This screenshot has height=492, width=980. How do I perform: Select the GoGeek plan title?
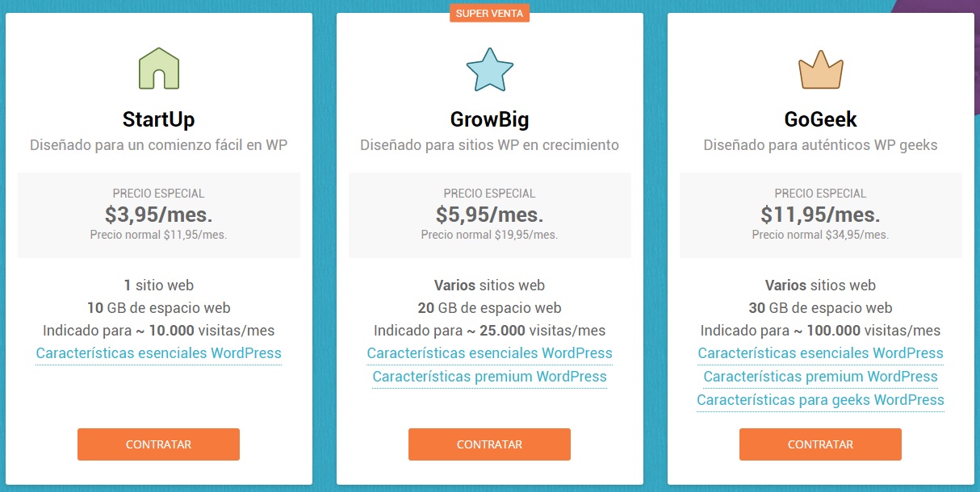tap(820, 120)
